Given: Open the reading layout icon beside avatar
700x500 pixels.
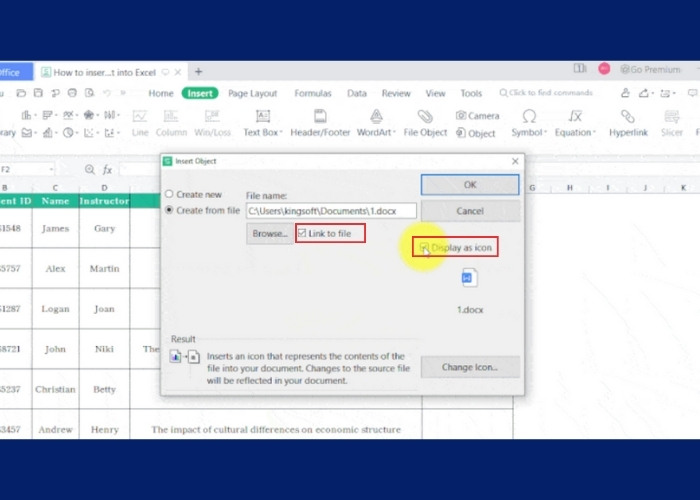Looking at the screenshot, I should tap(580, 69).
